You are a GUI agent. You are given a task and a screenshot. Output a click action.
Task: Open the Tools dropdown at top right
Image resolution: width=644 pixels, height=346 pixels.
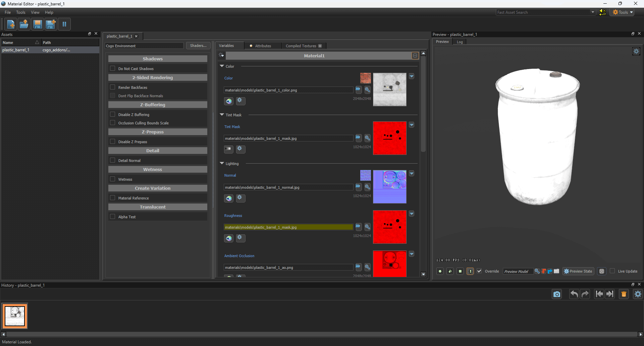[x=623, y=12]
